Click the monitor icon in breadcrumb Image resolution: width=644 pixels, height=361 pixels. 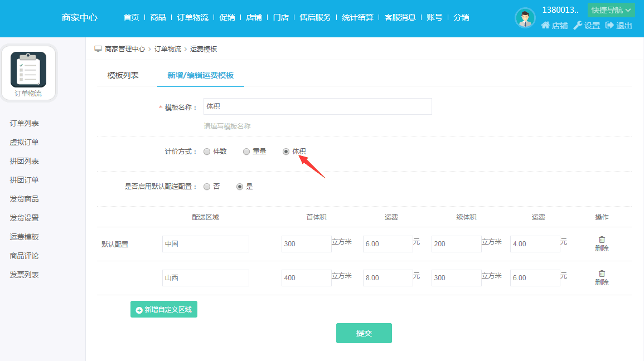(98, 49)
